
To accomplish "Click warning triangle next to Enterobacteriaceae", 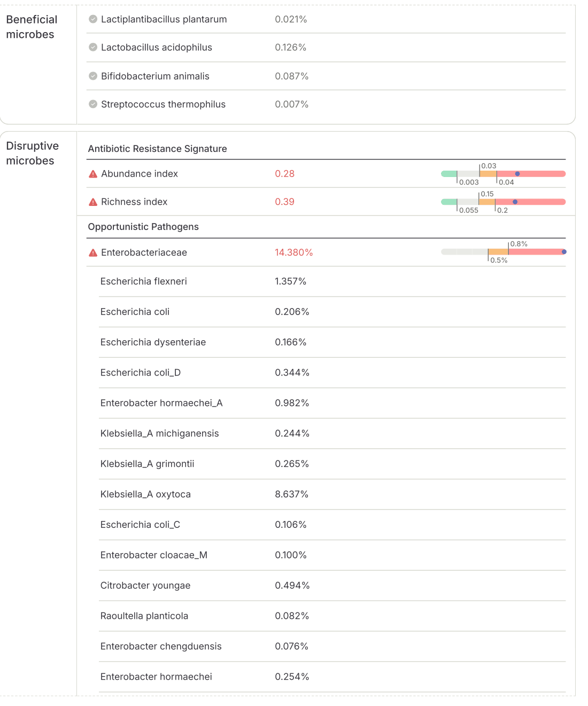I will (x=93, y=252).
